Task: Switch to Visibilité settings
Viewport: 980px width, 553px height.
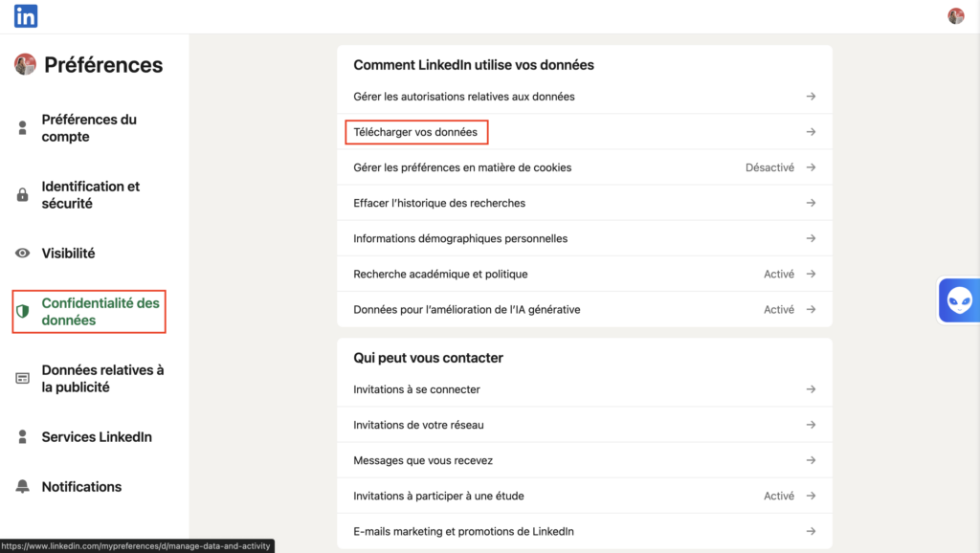Action: (x=68, y=254)
